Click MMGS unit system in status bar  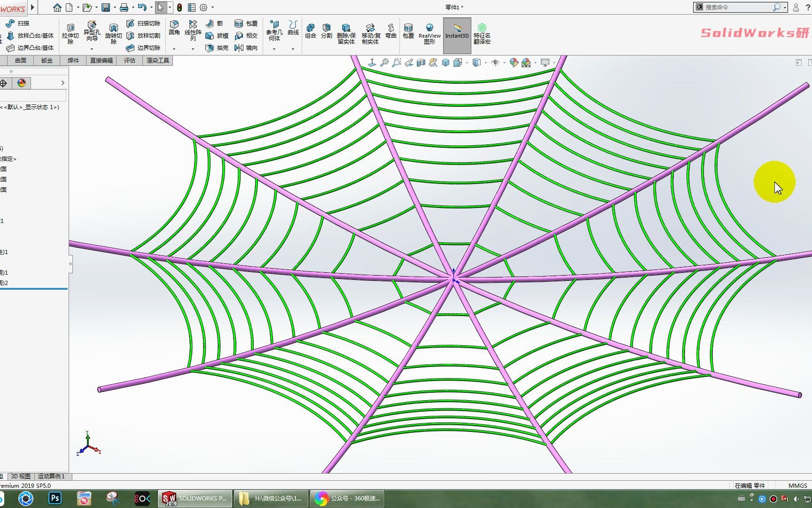tap(797, 485)
